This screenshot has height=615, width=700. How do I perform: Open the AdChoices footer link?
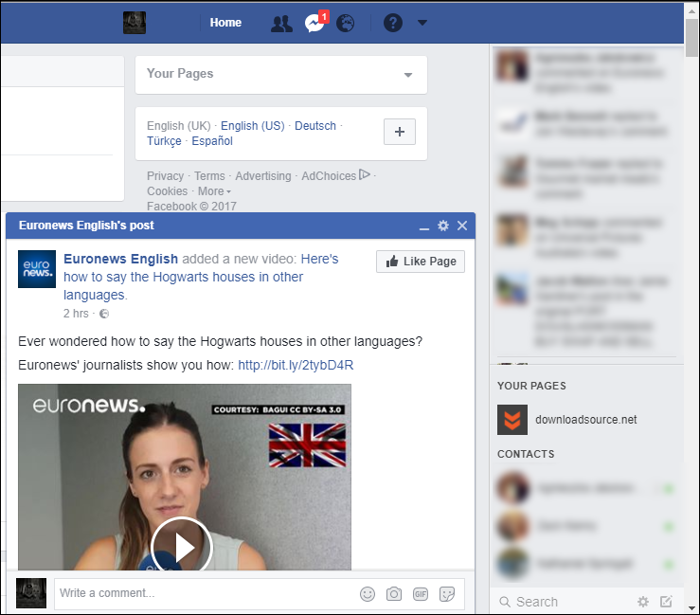[x=335, y=175]
